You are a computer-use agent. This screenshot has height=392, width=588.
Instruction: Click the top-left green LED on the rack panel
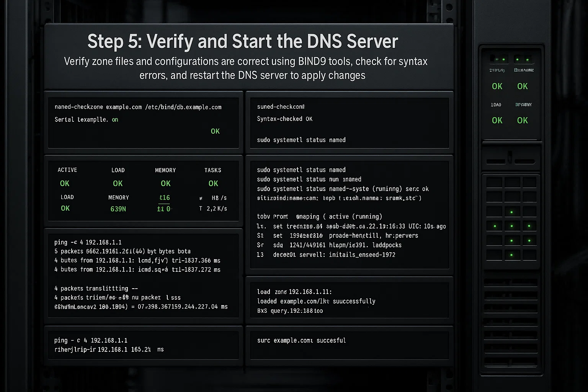[x=497, y=59]
